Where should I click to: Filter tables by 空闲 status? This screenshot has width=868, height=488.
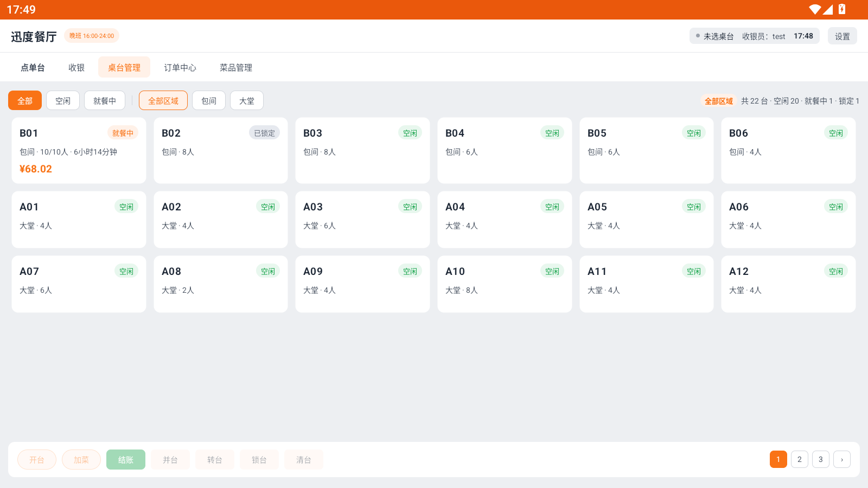coord(63,101)
